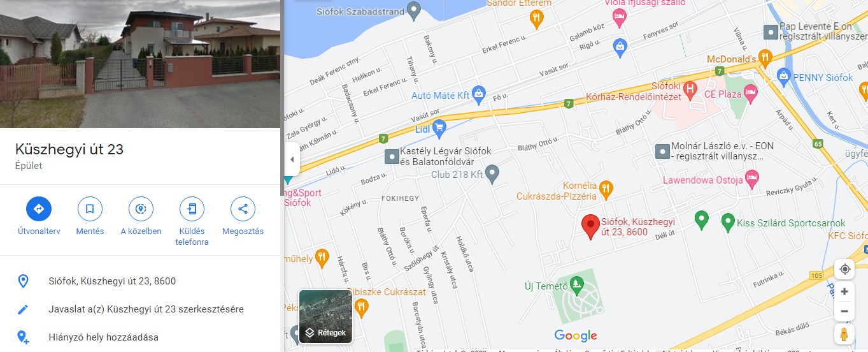Click the Útvonalterv directions icon
The height and width of the screenshot is (352, 868).
pos(39,209)
